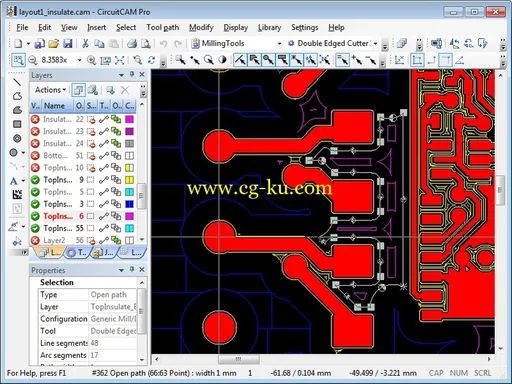Open the Double Edged Cutter dropdown

(x=376, y=44)
